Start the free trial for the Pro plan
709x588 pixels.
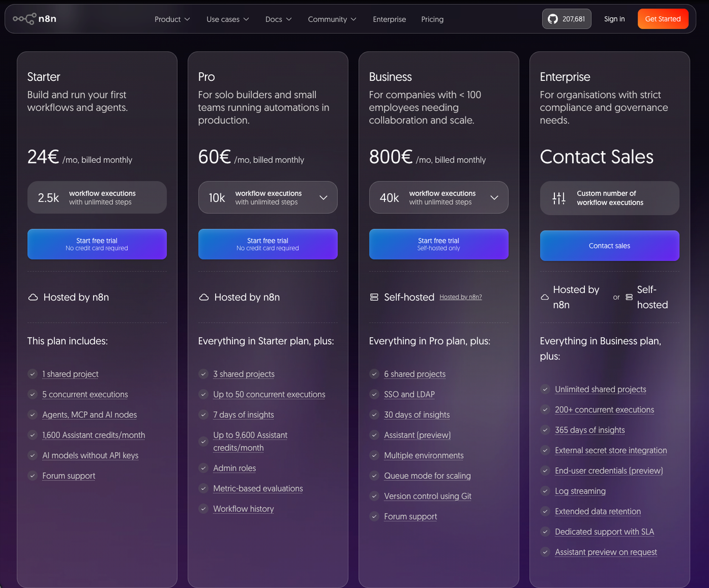pos(268,244)
